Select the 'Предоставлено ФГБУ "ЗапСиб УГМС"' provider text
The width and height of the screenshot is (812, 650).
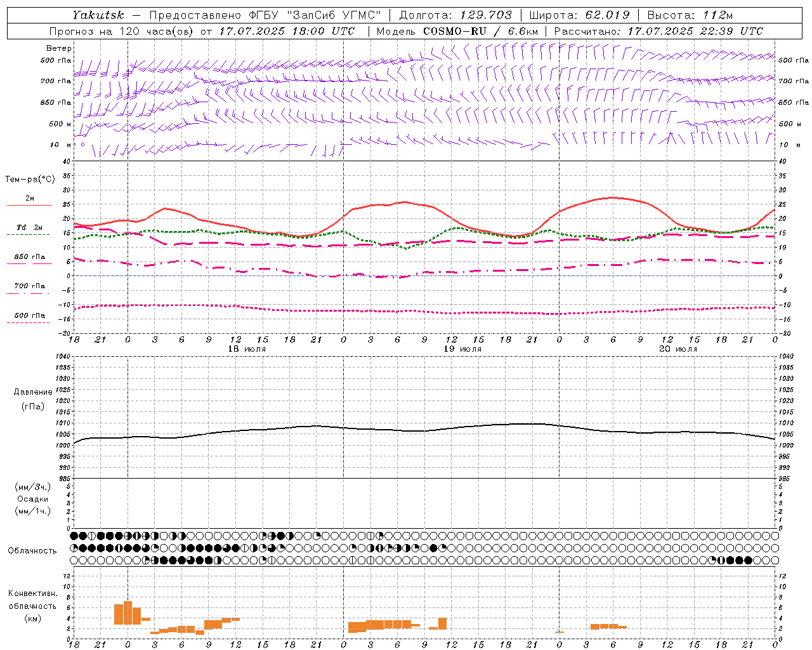265,15
